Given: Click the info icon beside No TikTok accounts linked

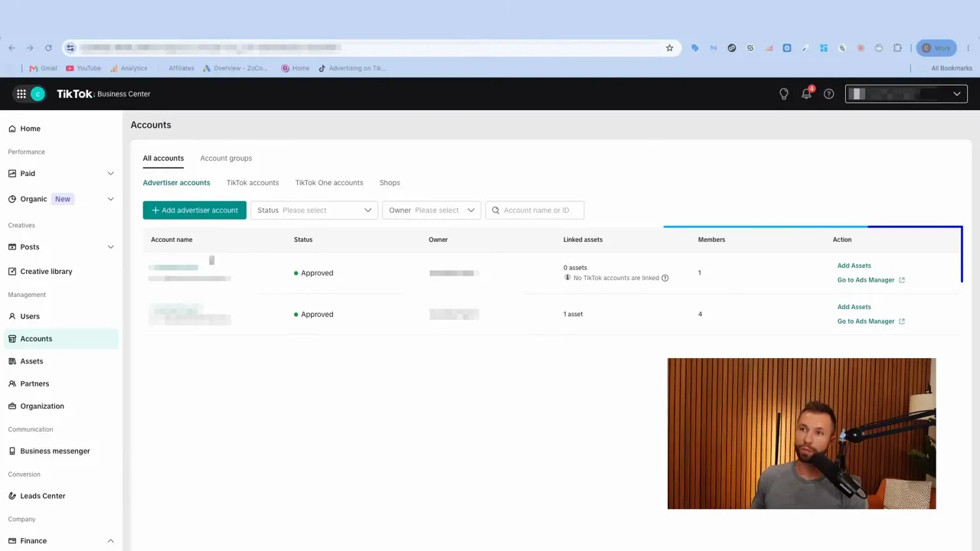Looking at the screenshot, I should (x=665, y=278).
